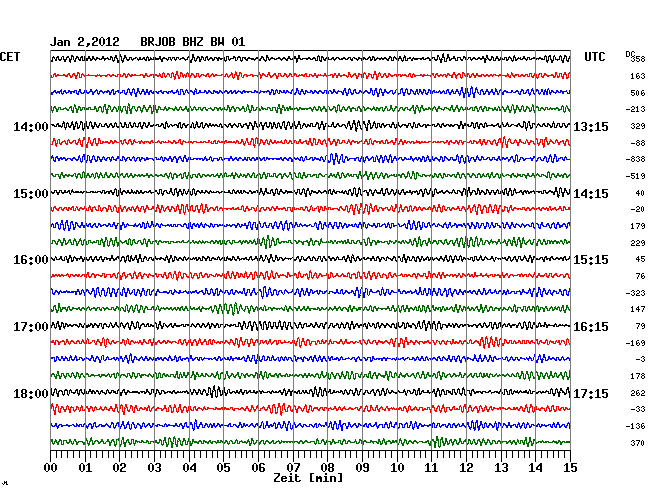Click the '06' minute axis label
This screenshot has width=650, height=494.
pyautogui.click(x=258, y=468)
